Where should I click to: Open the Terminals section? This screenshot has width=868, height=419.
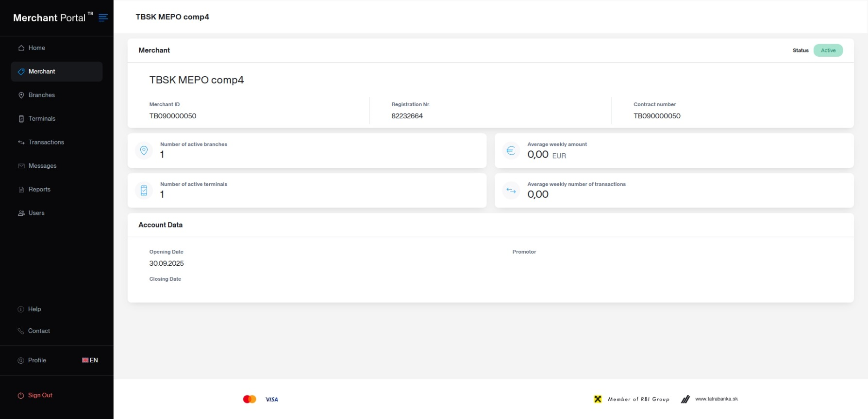42,119
